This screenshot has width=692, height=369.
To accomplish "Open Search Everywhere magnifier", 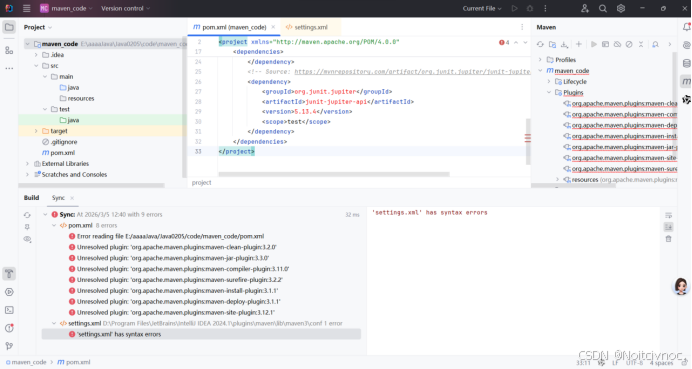I will point(603,8).
